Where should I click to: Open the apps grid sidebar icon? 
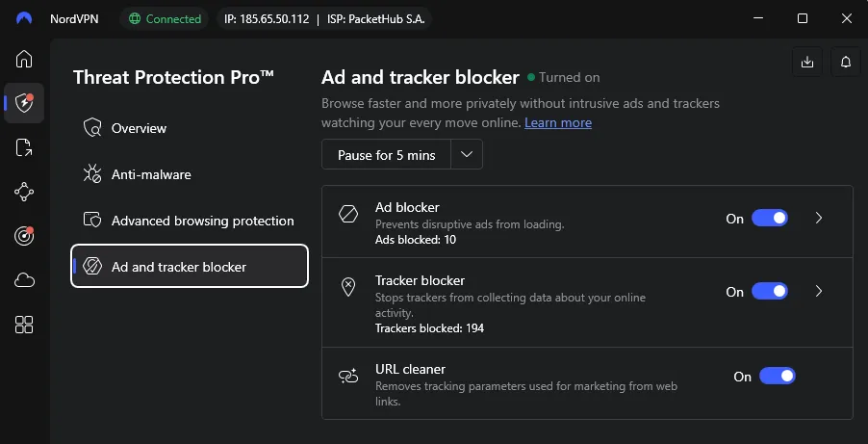(24, 325)
